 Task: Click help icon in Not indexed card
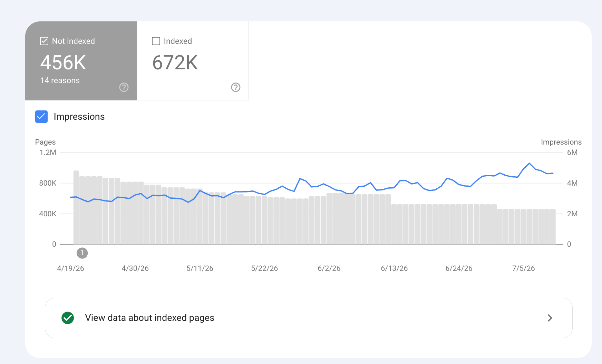click(124, 87)
